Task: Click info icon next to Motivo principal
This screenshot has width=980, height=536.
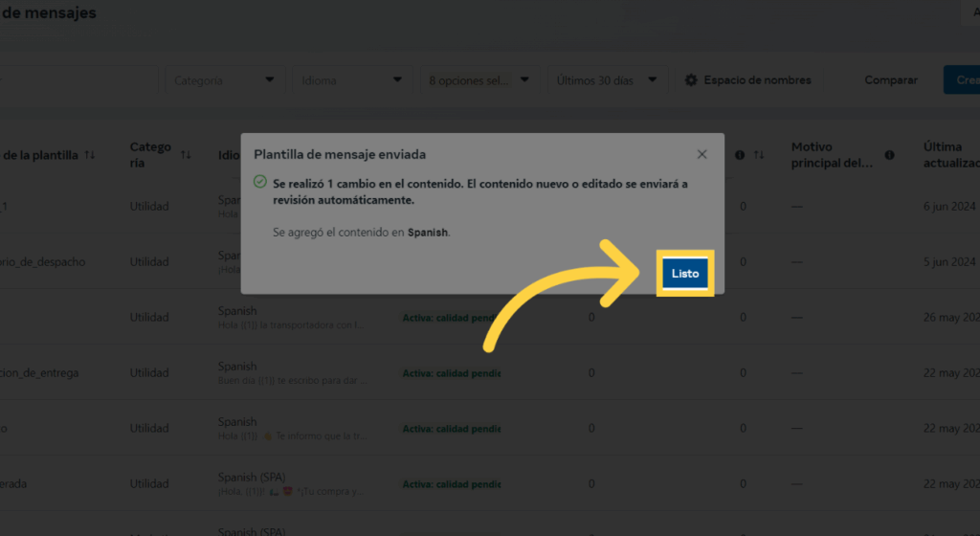Action: point(890,155)
